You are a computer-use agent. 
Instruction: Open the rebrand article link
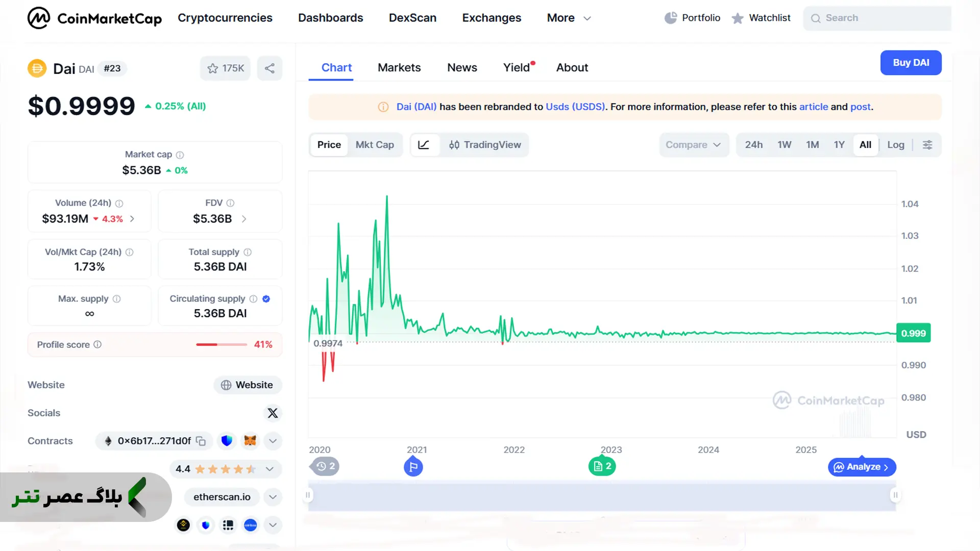pos(814,107)
